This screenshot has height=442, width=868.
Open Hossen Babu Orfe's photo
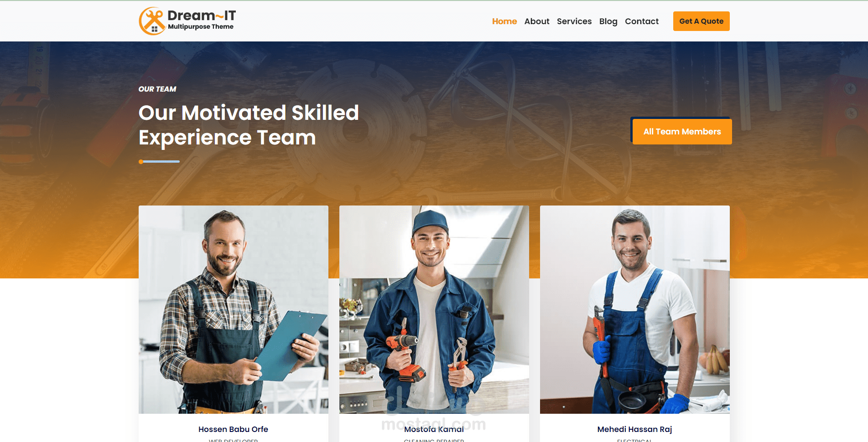coord(234,309)
